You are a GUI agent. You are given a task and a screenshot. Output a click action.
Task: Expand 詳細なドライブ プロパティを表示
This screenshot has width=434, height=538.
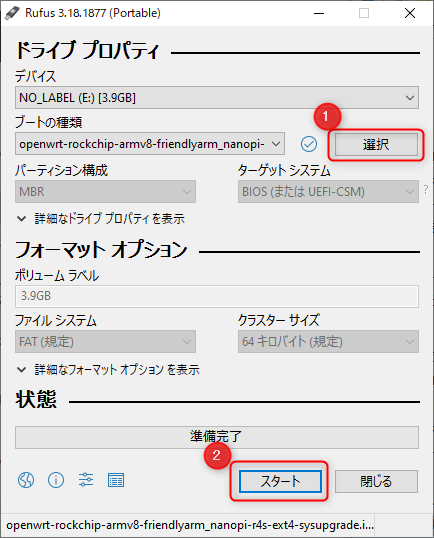[101, 219]
